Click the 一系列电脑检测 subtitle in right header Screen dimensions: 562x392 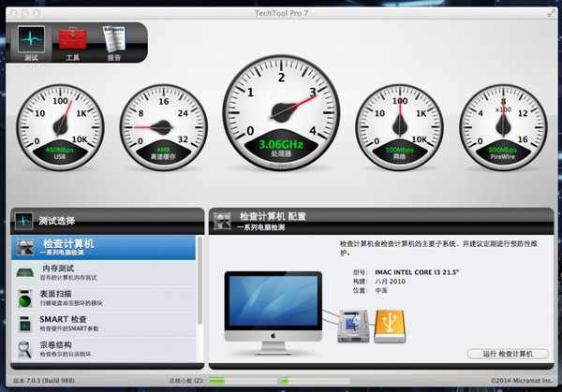point(260,227)
